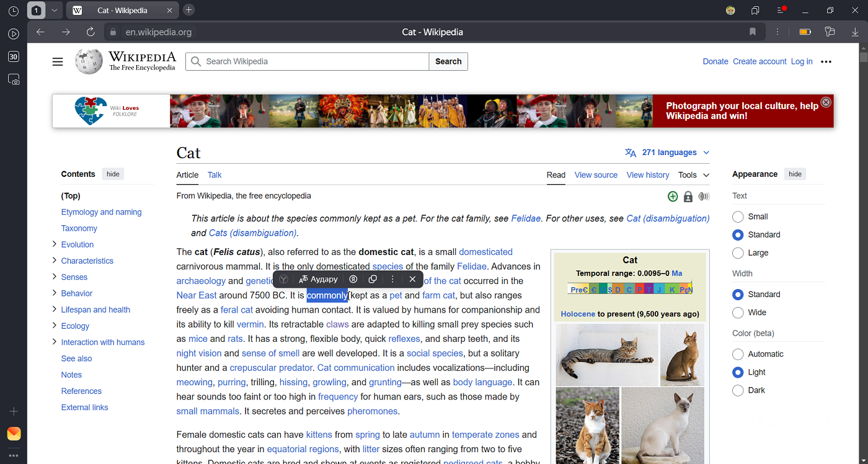Screen dimensions: 868x464
Task: Click the Create account link
Action: [759, 61]
